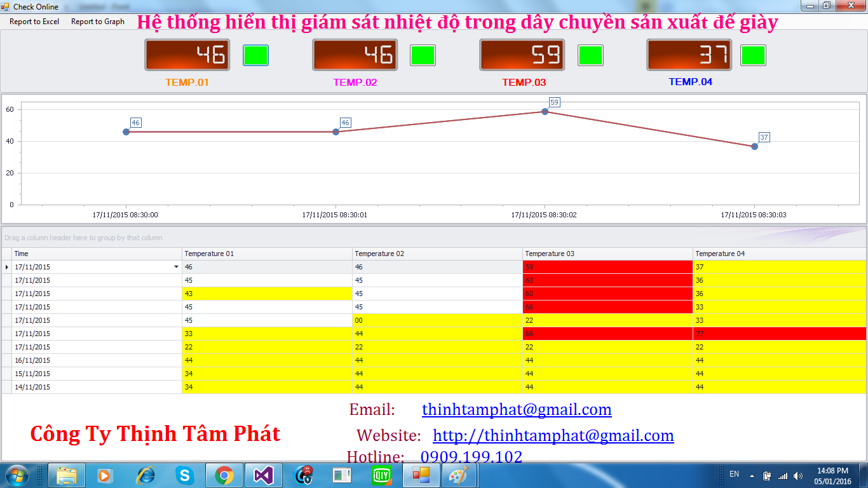Click the Temperature 01 column header
868x488 pixels.
point(267,254)
